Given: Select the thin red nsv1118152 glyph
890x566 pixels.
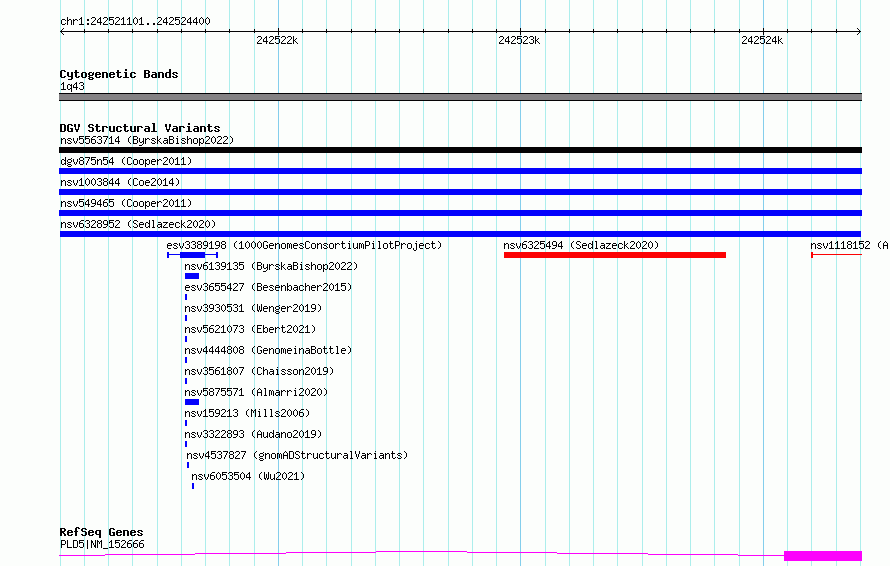Looking at the screenshot, I should tap(836, 255).
